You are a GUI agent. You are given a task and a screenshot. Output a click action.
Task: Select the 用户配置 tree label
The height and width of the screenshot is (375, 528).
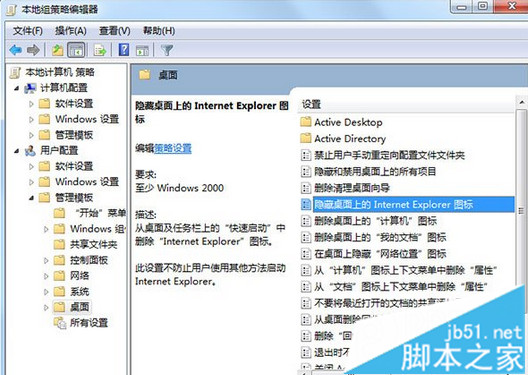pos(59,150)
